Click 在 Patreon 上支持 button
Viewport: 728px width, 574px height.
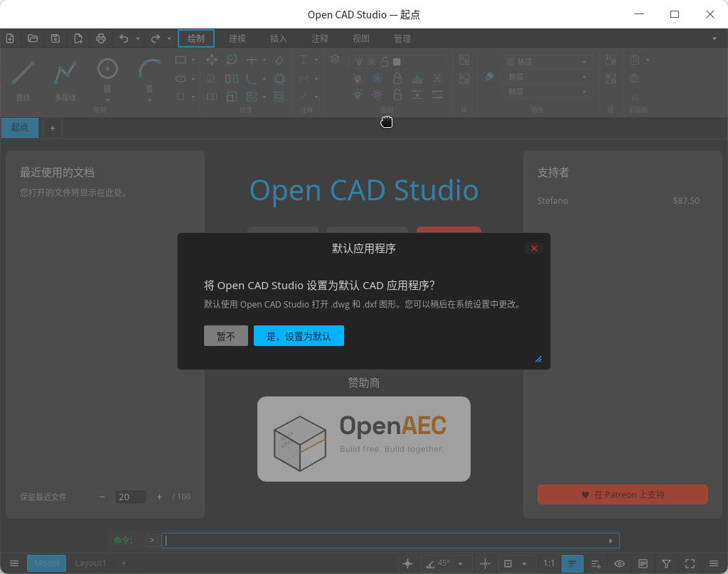click(623, 494)
